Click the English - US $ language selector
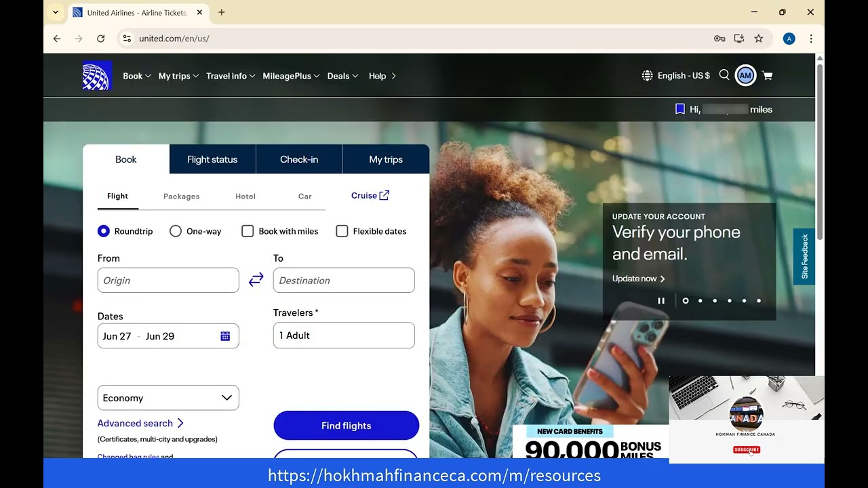This screenshot has width=868, height=488. point(684,76)
